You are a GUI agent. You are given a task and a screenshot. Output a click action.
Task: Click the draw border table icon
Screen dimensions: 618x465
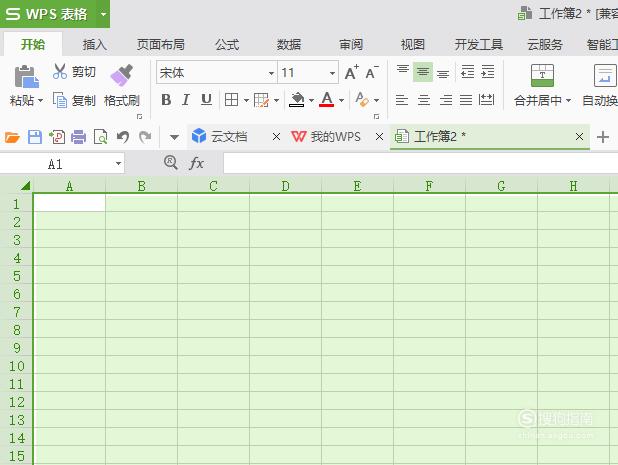tap(261, 100)
